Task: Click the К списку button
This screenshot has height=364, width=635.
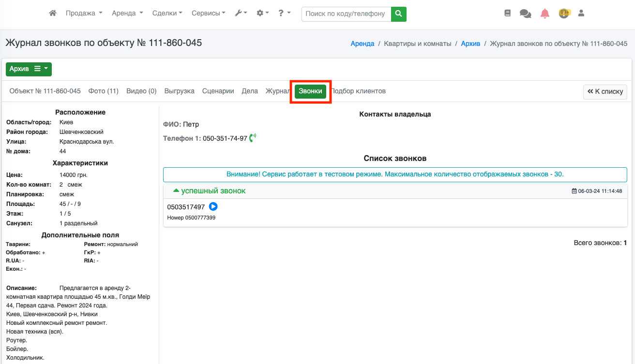Action: pos(605,91)
